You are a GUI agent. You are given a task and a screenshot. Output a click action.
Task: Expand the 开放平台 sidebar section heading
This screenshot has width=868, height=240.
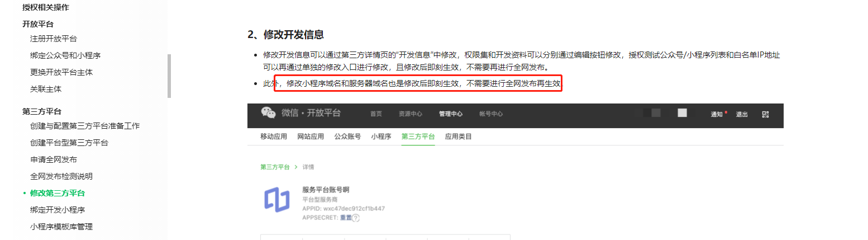(x=38, y=24)
